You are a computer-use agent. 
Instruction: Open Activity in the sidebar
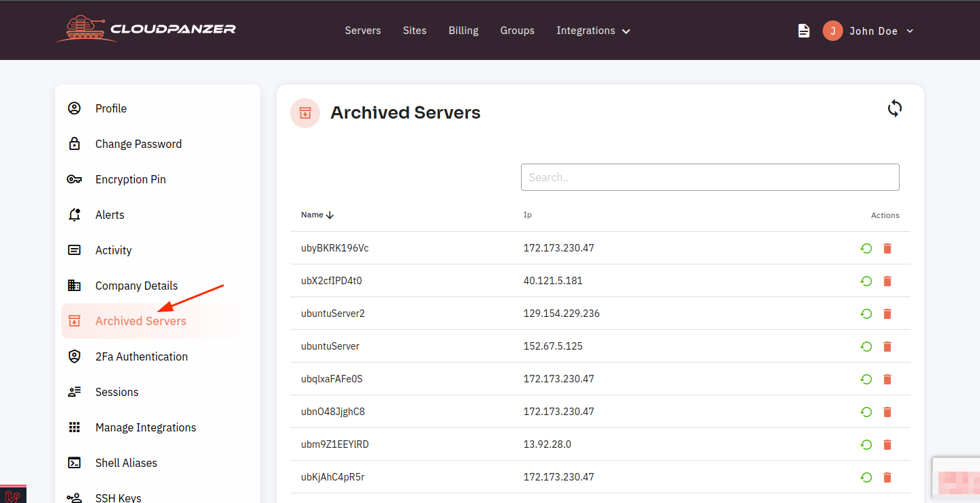click(113, 250)
